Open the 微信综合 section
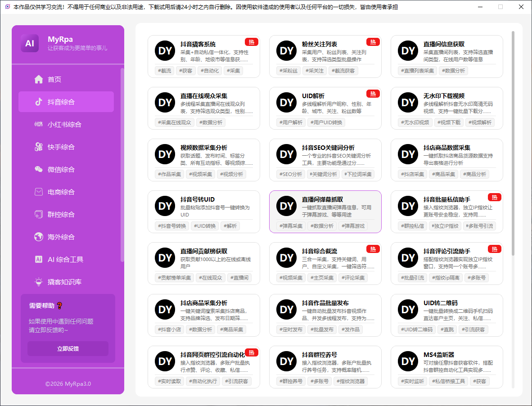This screenshot has width=532, height=406. 66,169
